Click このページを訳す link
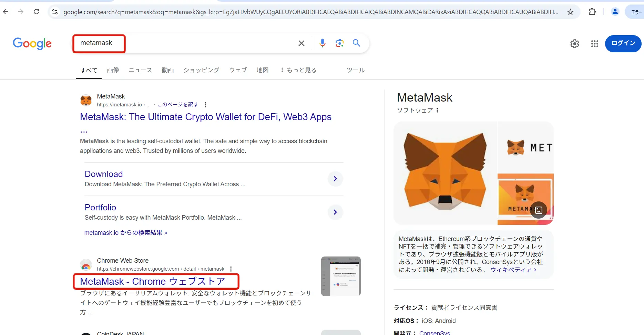 click(x=177, y=105)
